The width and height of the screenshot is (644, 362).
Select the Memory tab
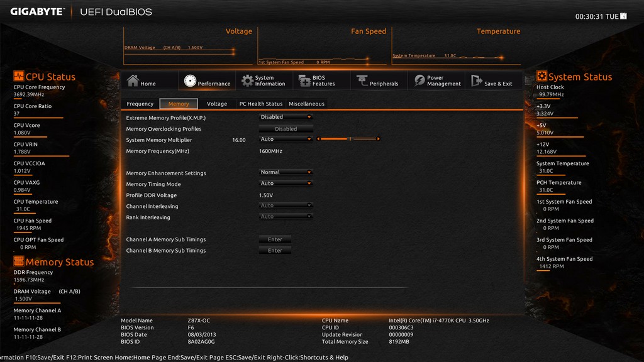point(179,104)
